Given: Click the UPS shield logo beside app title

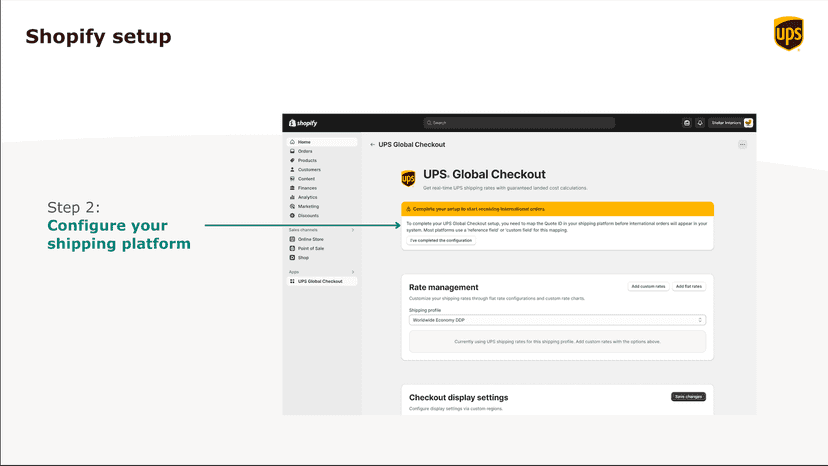Looking at the screenshot, I should click(408, 179).
